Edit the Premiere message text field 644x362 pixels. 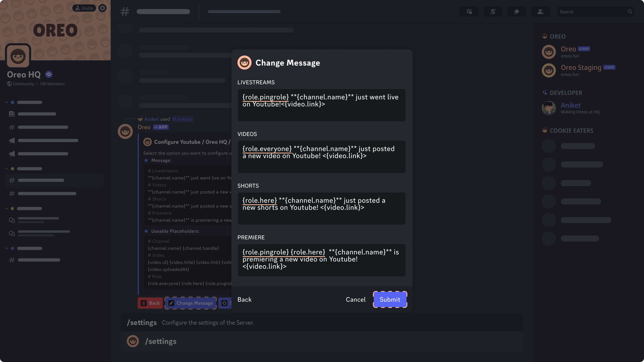(x=322, y=260)
